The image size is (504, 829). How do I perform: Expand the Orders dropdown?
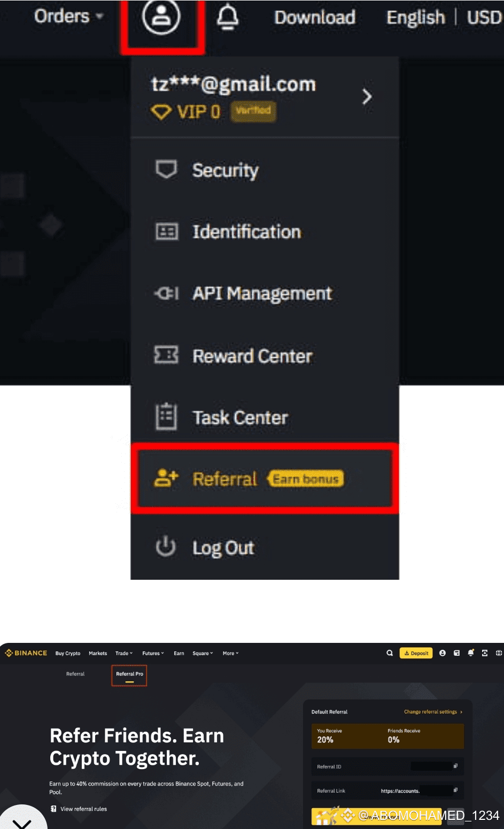(68, 16)
